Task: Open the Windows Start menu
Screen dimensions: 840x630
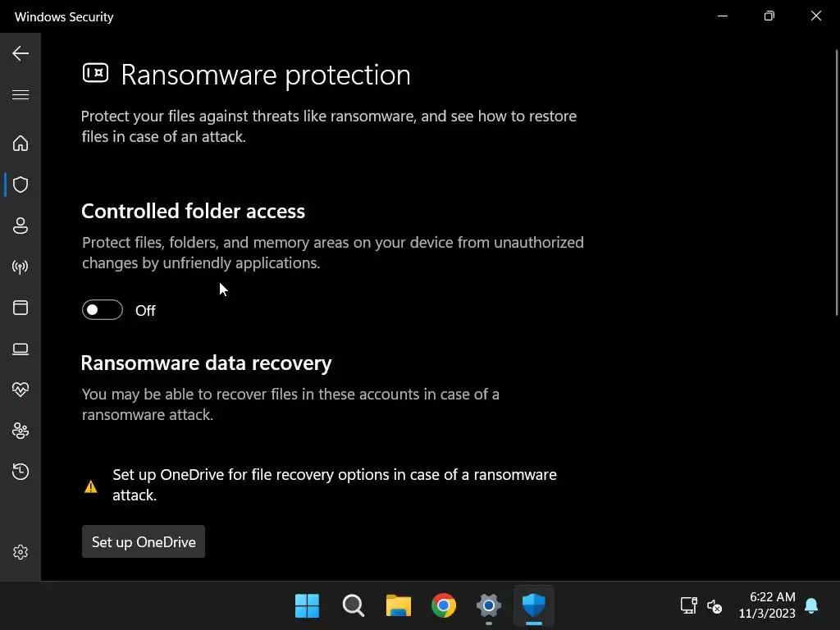Action: click(x=307, y=606)
